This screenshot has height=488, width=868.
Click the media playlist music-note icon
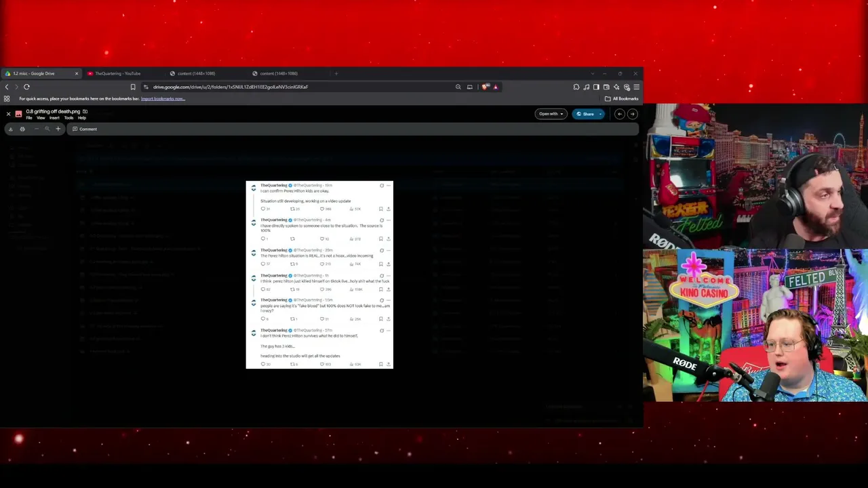pos(587,87)
